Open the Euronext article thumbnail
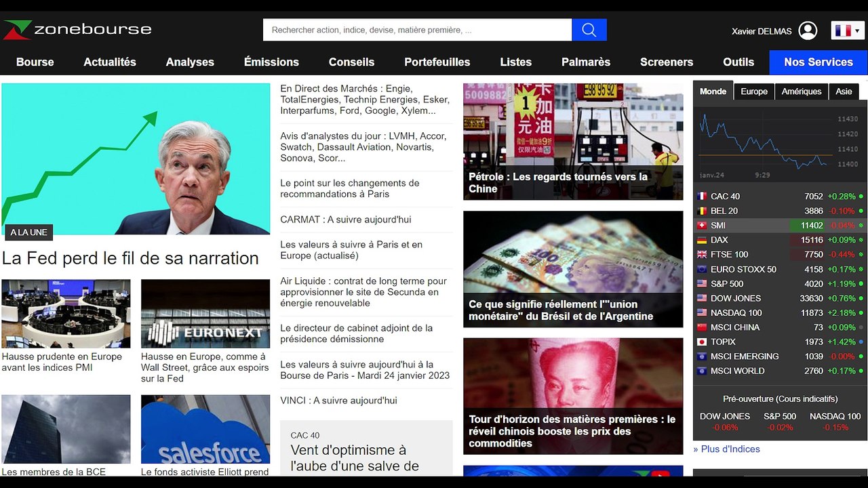The height and width of the screenshot is (488, 868). click(x=205, y=314)
